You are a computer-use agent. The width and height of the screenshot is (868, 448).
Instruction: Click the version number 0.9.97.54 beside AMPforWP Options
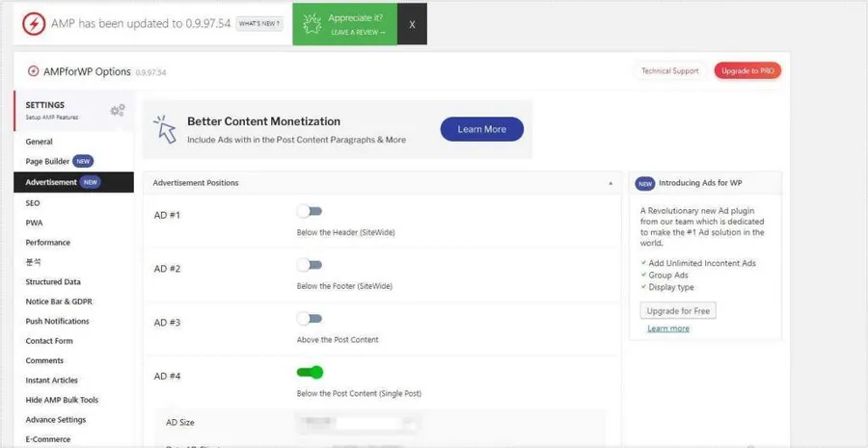pos(150,72)
